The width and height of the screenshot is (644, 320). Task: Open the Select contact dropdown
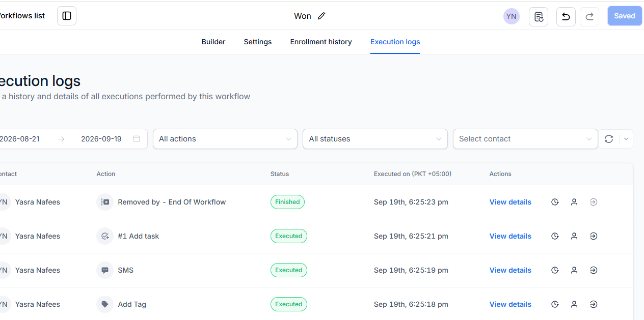(525, 139)
